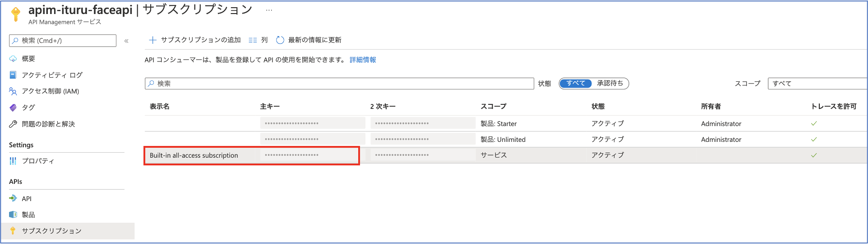This screenshot has height=244, width=868.
Task: Open 問題の診断と解決 in the sidebar
Action: click(48, 124)
